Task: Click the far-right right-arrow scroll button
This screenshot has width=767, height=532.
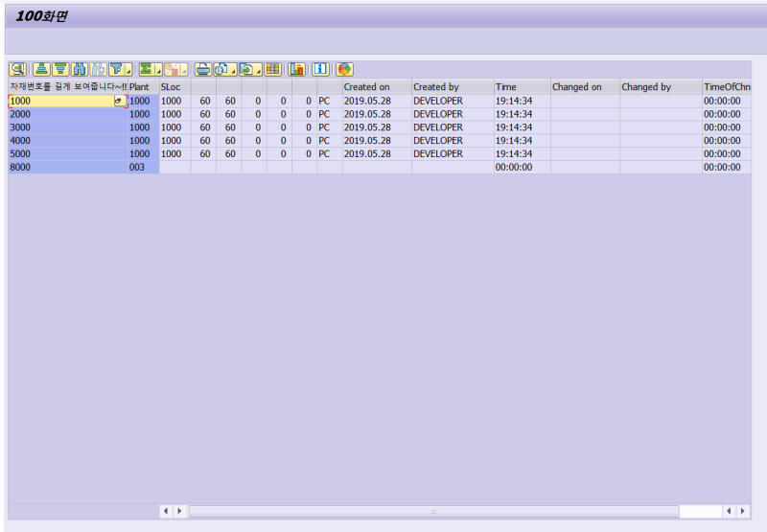Action: [x=743, y=511]
